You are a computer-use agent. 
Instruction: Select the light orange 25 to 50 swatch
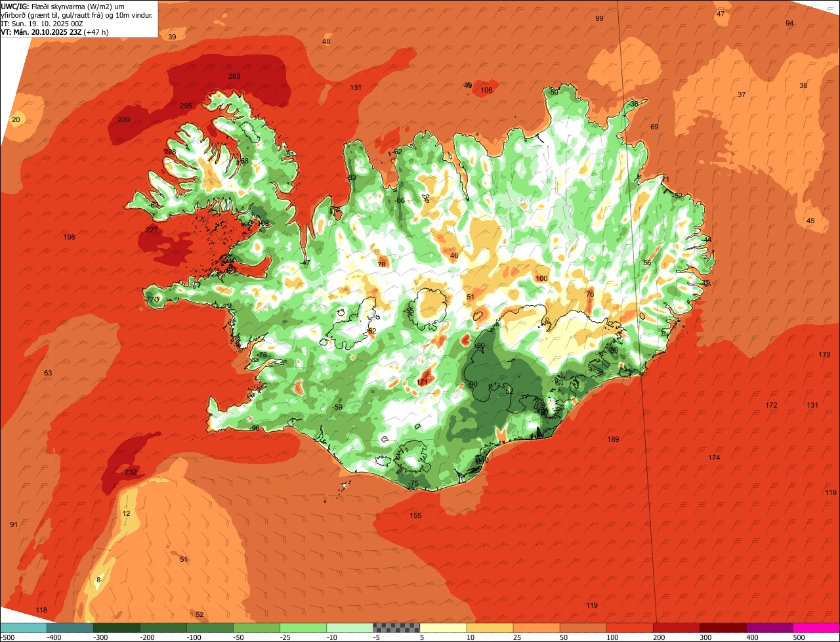coord(536,627)
